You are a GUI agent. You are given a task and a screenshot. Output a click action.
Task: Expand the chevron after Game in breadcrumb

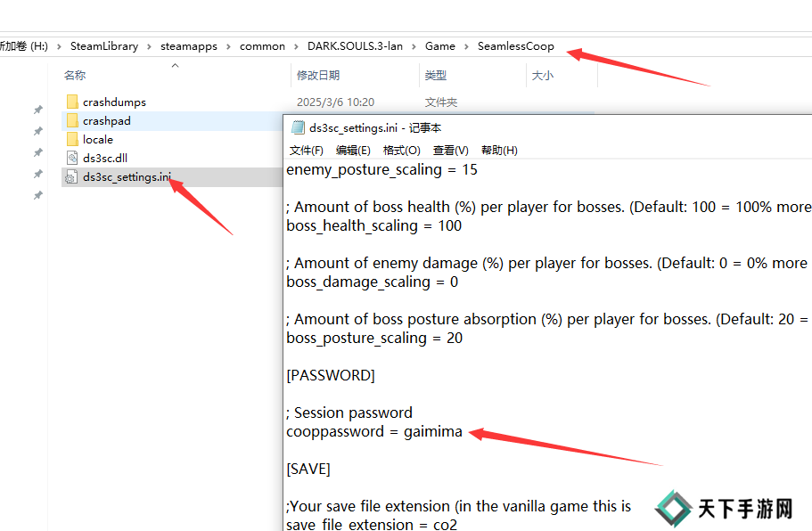[466, 46]
